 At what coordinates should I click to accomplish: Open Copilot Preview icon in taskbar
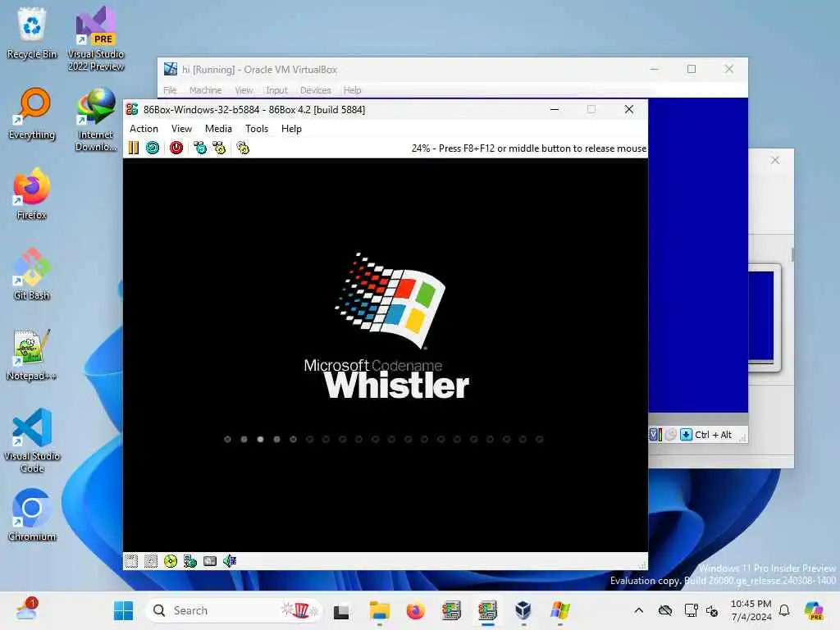(815, 610)
